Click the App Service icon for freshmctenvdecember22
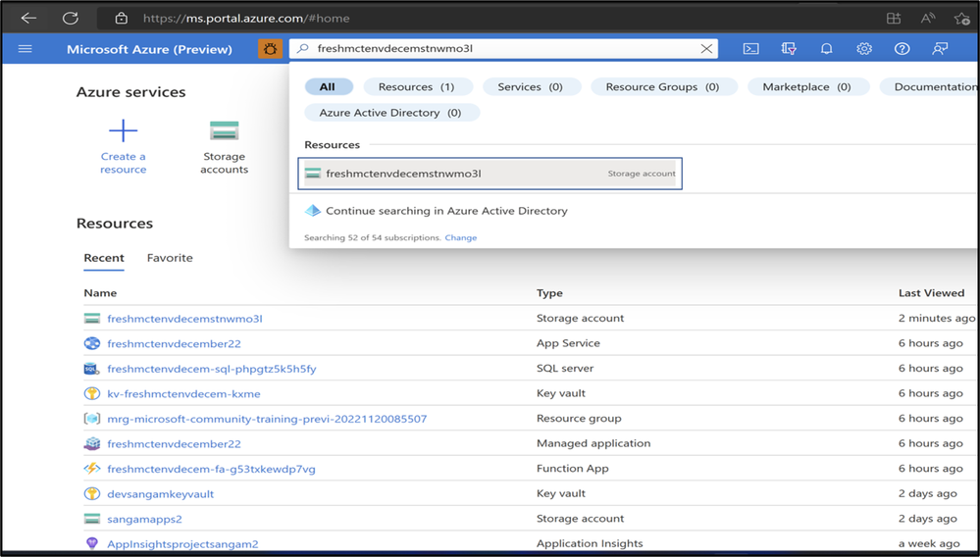Screen dimensions: 980x557 tap(92, 343)
